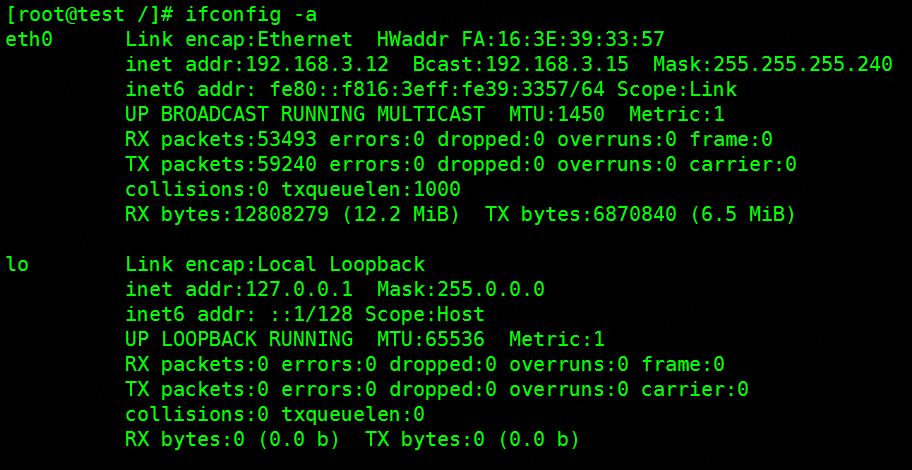912x470 pixels.
Task: Click the inet addr 192.168.3.12 text
Action: (257, 65)
